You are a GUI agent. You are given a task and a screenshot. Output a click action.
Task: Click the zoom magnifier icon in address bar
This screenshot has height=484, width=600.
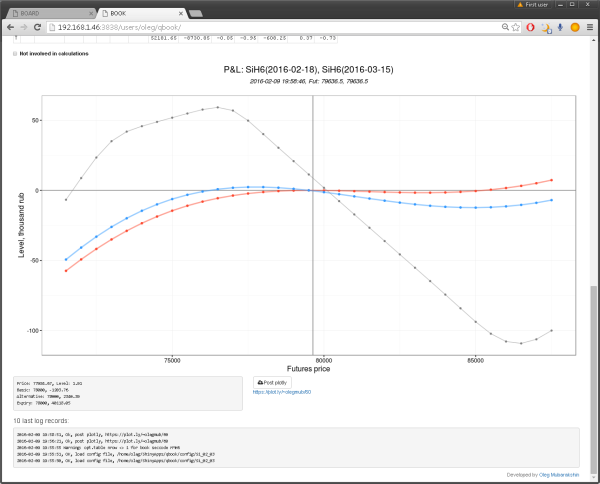point(505,27)
